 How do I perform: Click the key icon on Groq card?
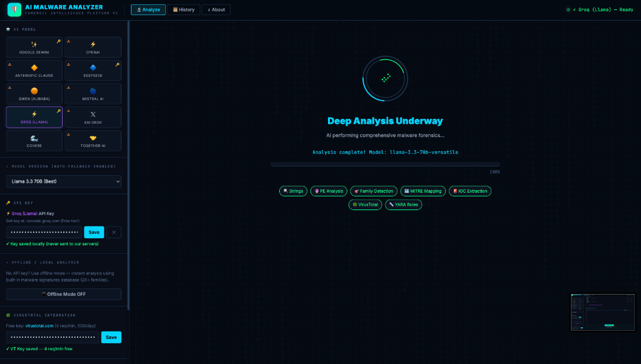click(58, 111)
